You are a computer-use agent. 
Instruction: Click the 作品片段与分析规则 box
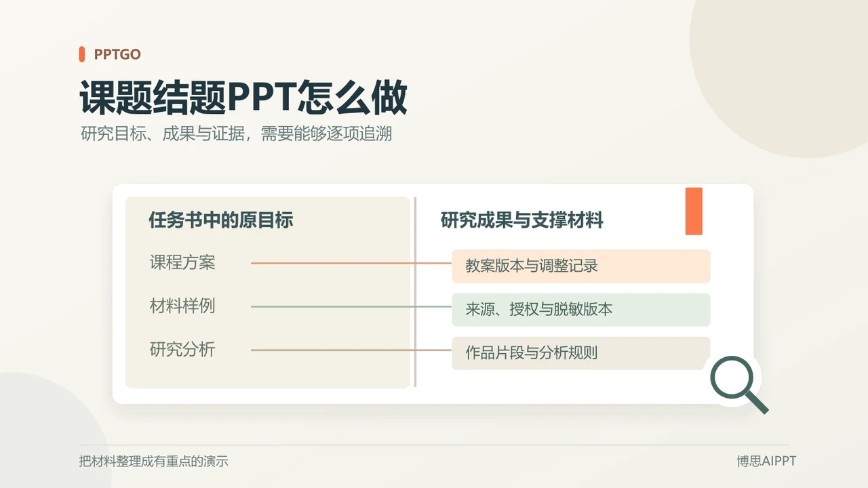pos(581,353)
